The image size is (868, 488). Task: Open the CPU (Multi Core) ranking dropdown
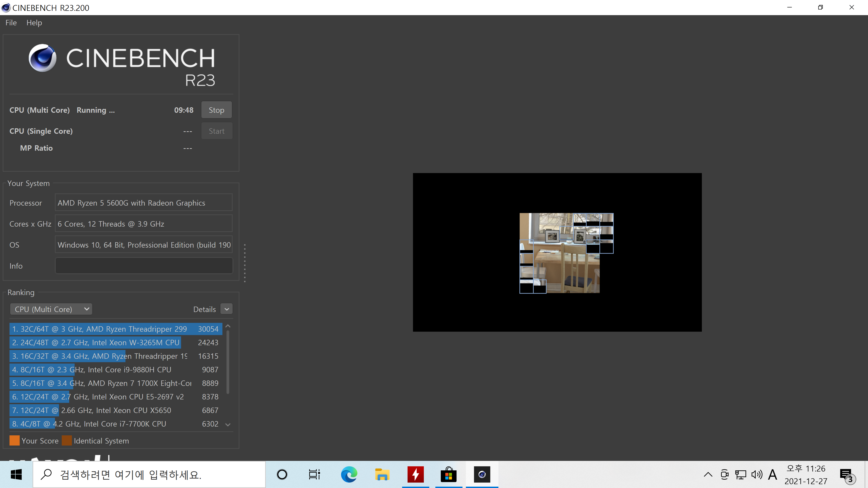(51, 309)
